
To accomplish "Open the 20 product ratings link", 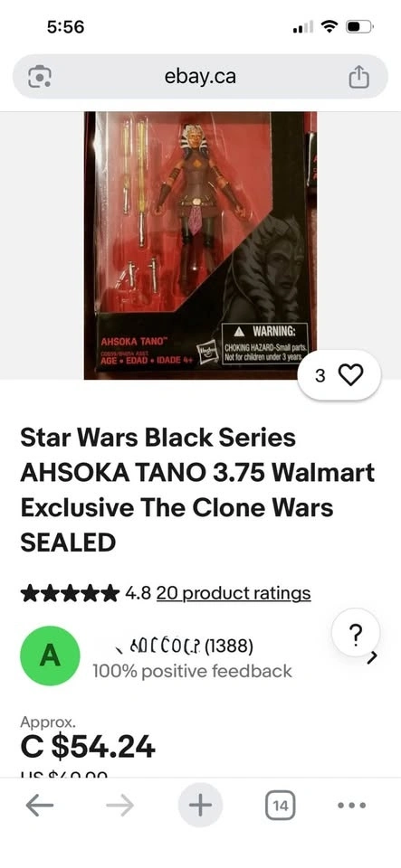I will coord(234,593).
